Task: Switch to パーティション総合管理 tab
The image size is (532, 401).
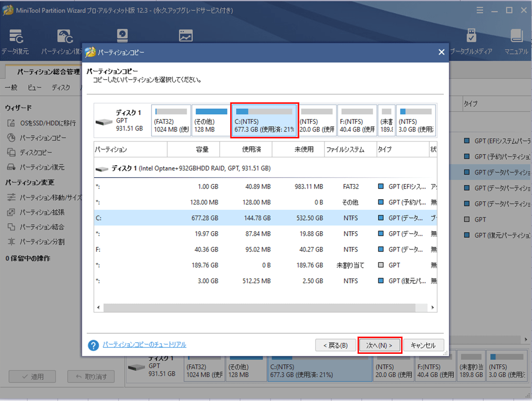Action: (49, 72)
